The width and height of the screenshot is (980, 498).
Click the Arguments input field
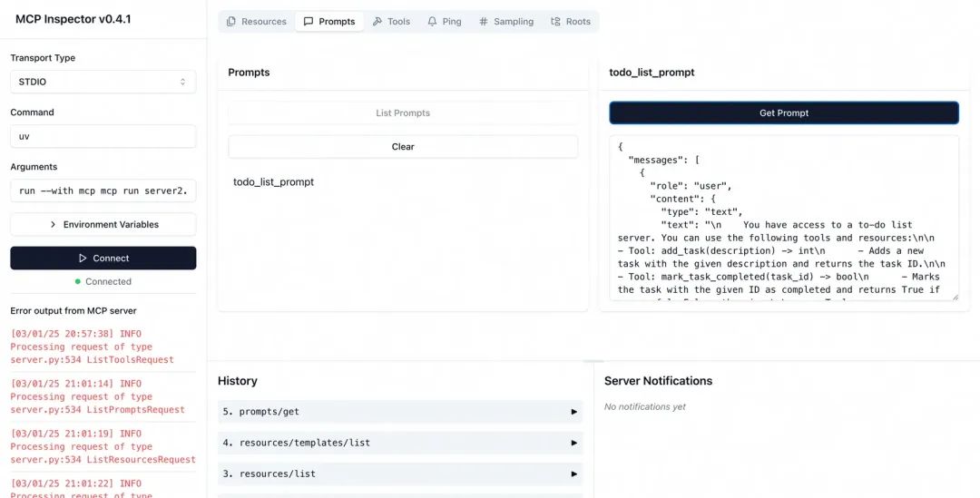(103, 190)
